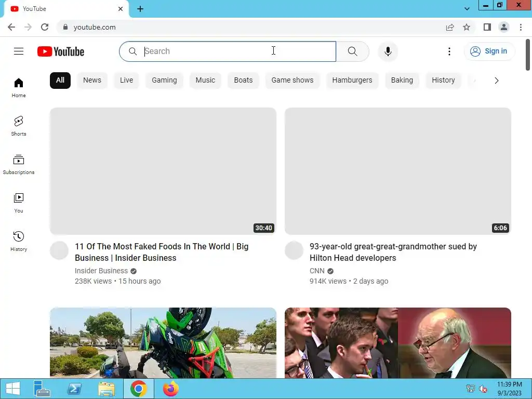Open the taskbar clock and date
532x399 pixels.
click(x=509, y=389)
